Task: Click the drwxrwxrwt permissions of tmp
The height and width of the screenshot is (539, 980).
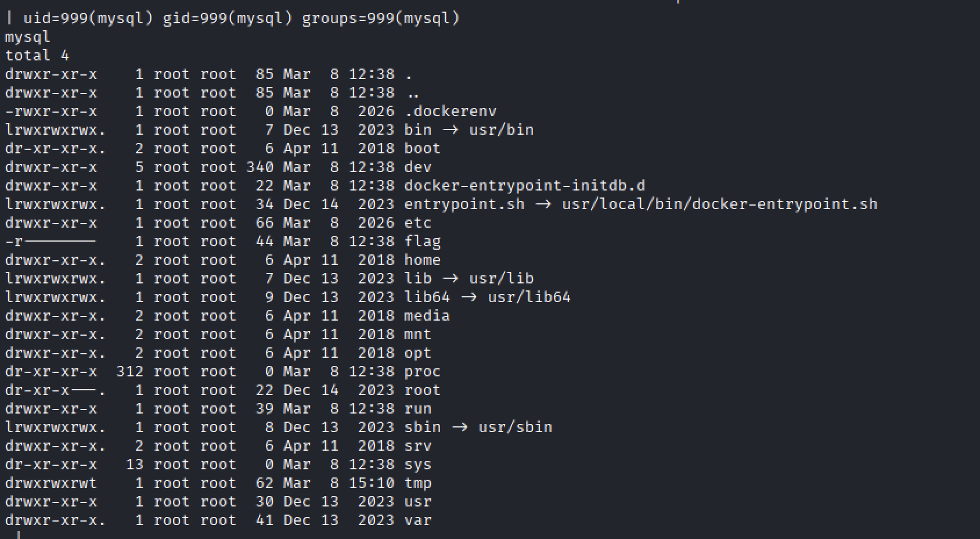Action: click(x=51, y=483)
